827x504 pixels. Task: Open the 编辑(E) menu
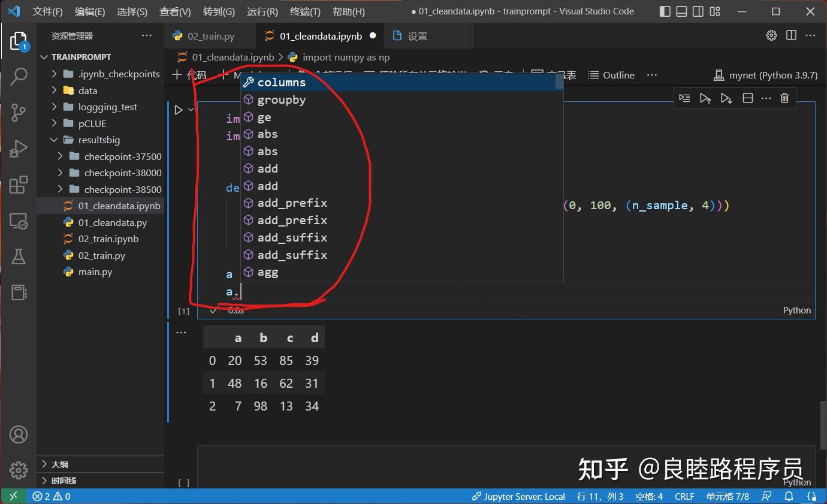click(x=90, y=11)
